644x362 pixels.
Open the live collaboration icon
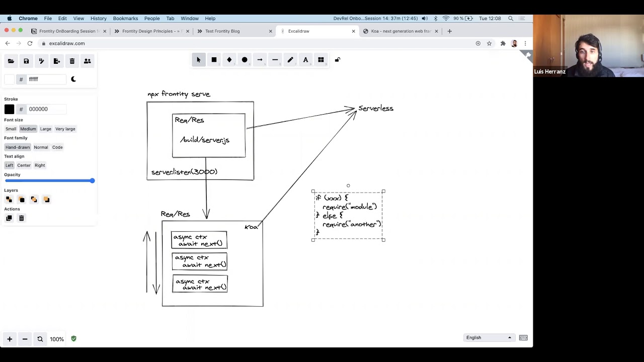point(87,61)
